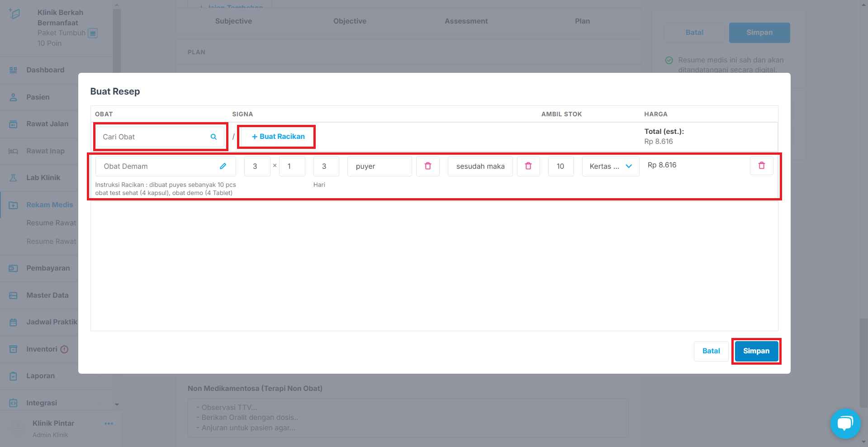
Task: Click the Inventori alert warning badge
Action: (x=64, y=349)
